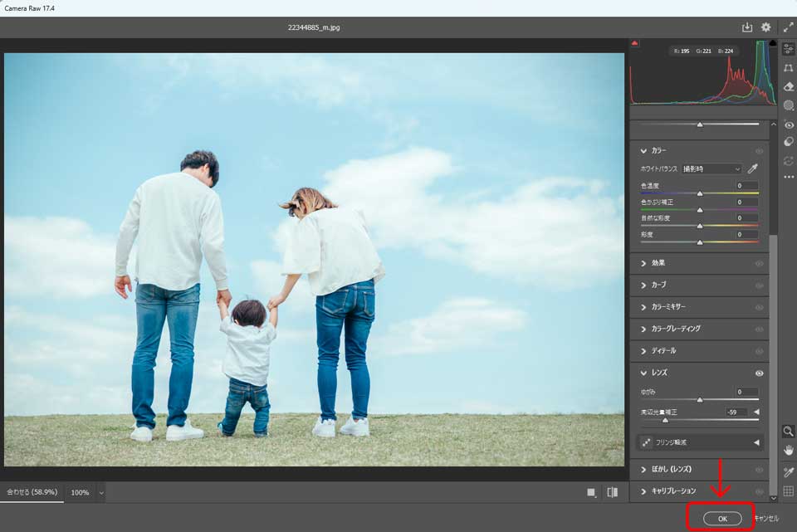Toggle shadow clipping warning in histogram
The width and height of the screenshot is (797, 532).
click(x=634, y=44)
